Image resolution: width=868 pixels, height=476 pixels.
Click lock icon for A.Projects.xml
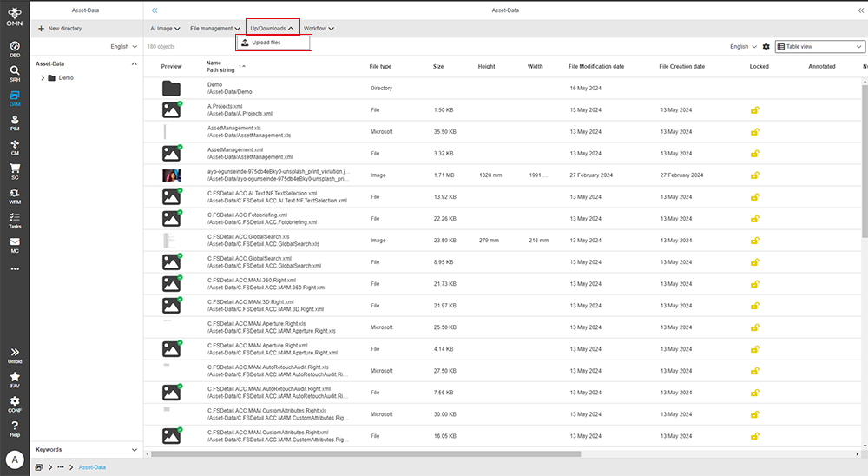coord(754,110)
